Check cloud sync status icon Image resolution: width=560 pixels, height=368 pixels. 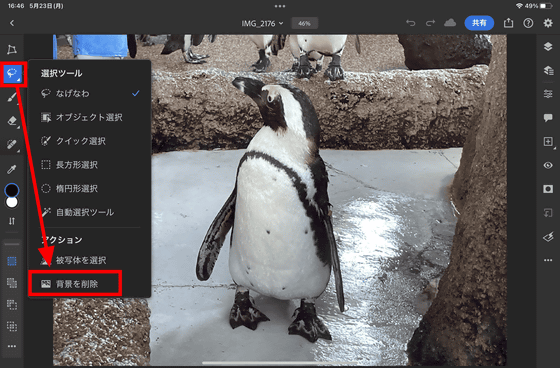[x=450, y=23]
